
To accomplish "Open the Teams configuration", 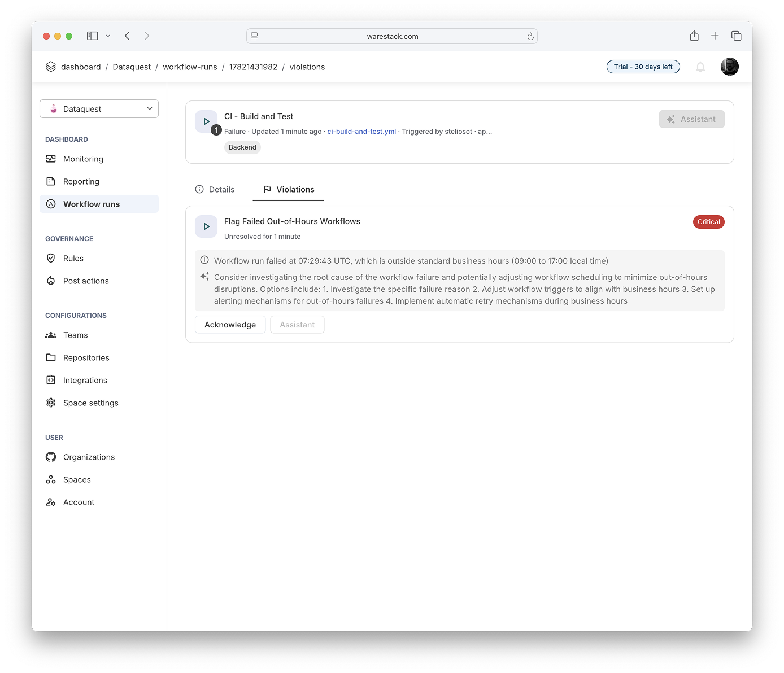I will [75, 335].
